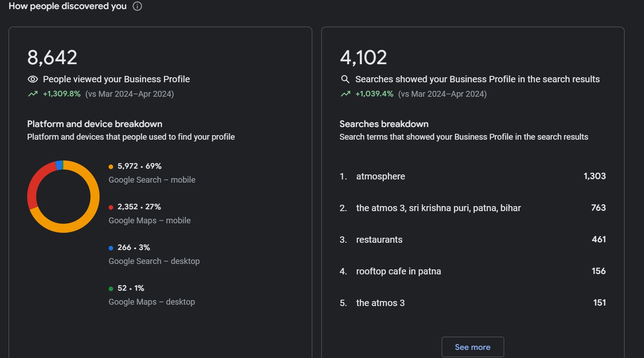Image resolution: width=644 pixels, height=358 pixels.
Task: Click the +1,039.4% change value
Action: click(x=374, y=94)
